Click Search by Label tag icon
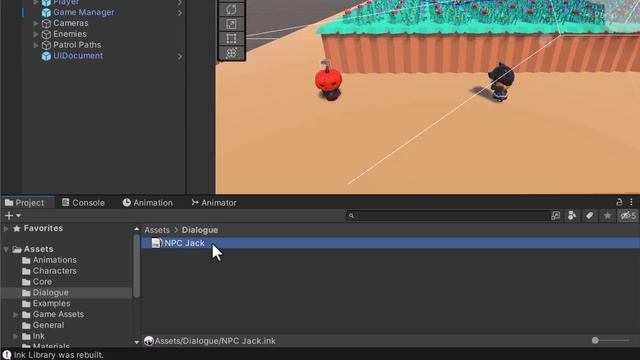The width and height of the screenshot is (640, 360). point(589,216)
